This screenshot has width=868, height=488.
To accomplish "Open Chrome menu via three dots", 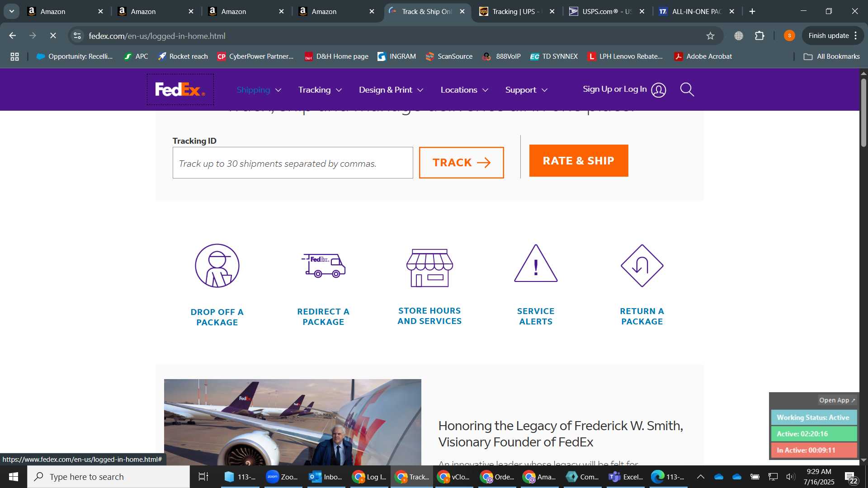I will [856, 36].
